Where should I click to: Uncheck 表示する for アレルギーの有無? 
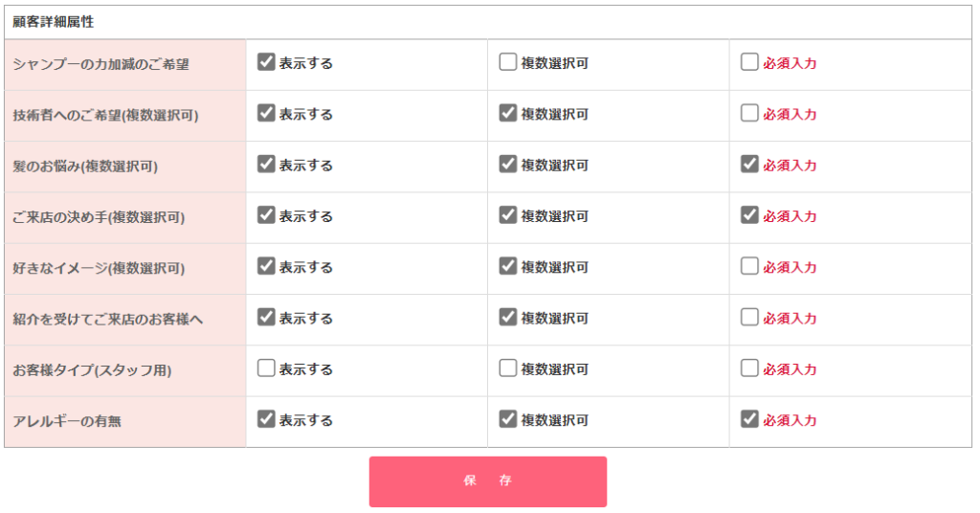(x=266, y=419)
